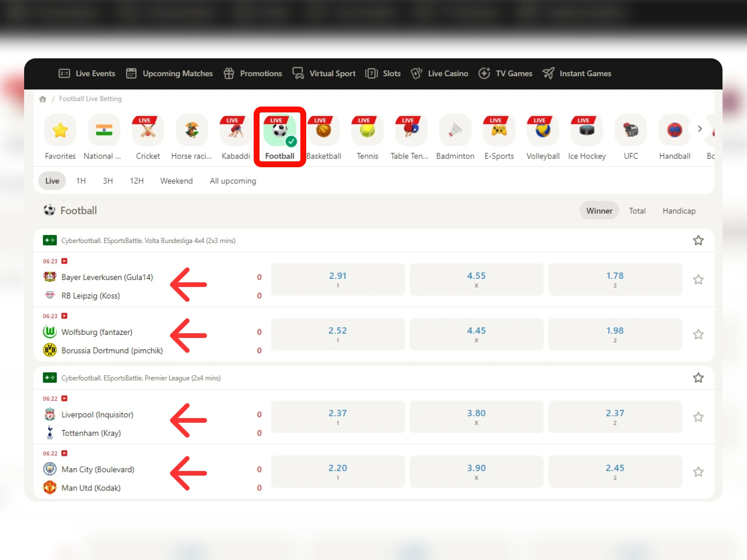Open the Promotions section
The width and height of the screenshot is (747, 560).
tap(253, 73)
